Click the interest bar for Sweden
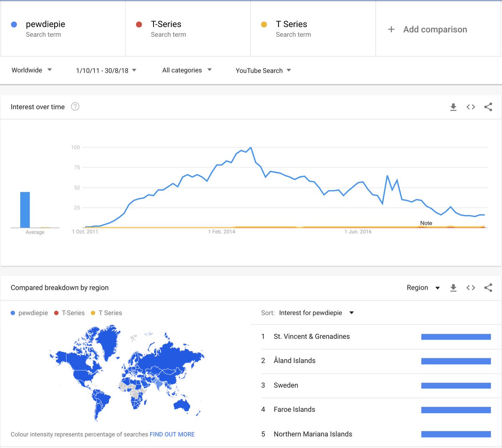Screen dimensions: 502x448 click(456, 386)
